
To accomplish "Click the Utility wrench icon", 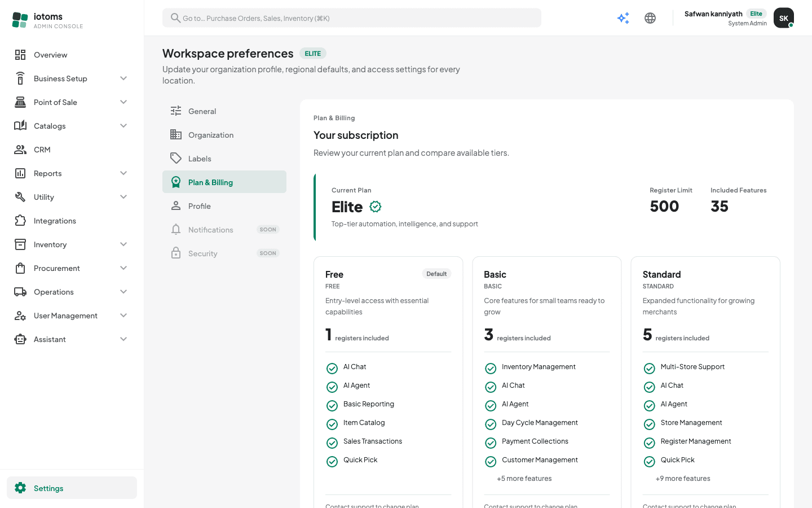I will coord(20,197).
